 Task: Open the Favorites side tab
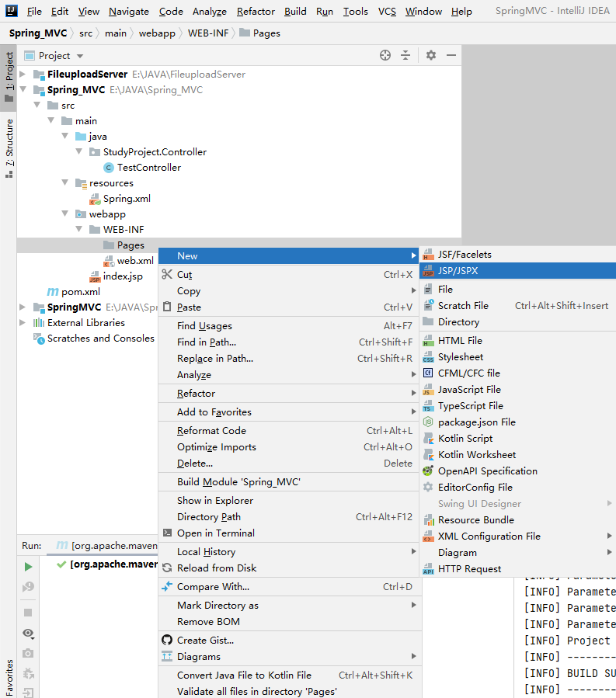9,678
